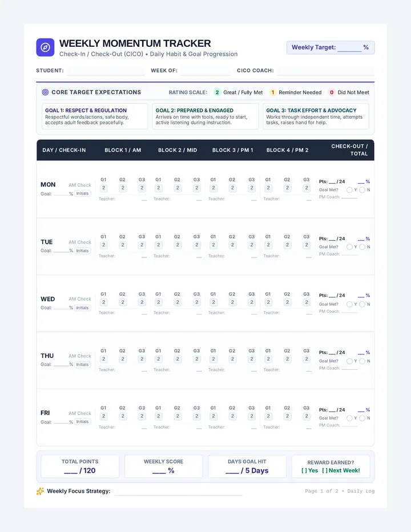The width and height of the screenshot is (411, 532).
Task: Click Friday Block 1 G1 score box
Action: [103, 416]
